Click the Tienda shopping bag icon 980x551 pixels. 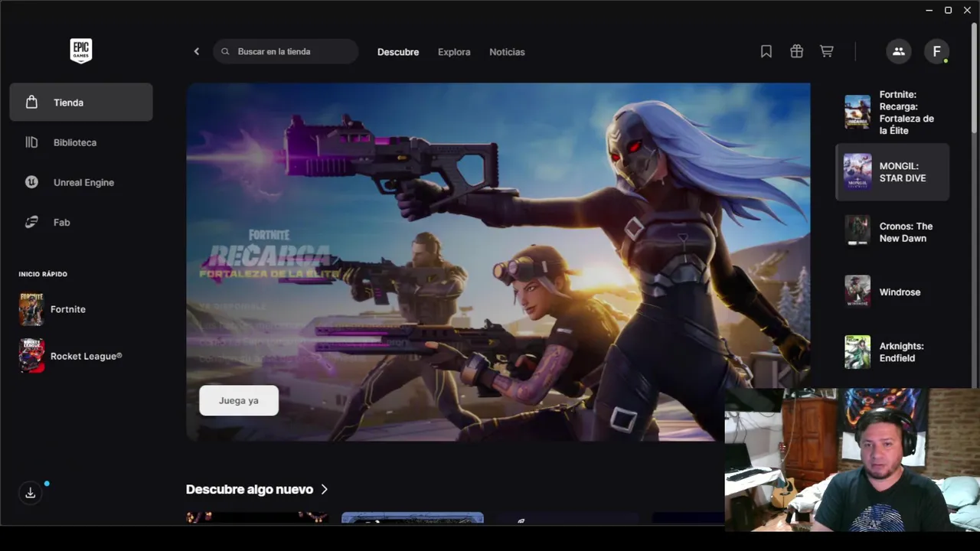pyautogui.click(x=31, y=103)
